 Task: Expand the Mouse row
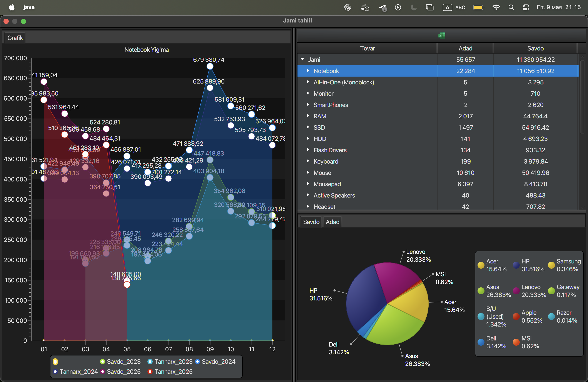tap(307, 173)
